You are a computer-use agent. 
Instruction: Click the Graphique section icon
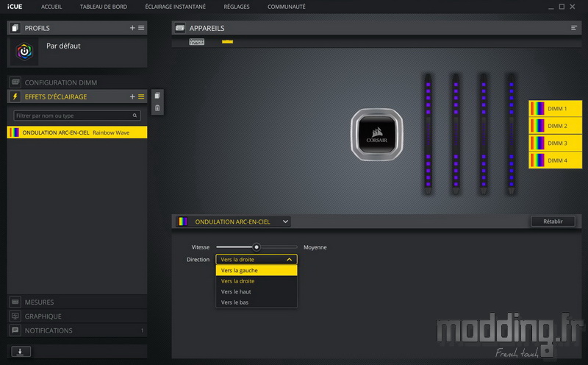(x=15, y=316)
